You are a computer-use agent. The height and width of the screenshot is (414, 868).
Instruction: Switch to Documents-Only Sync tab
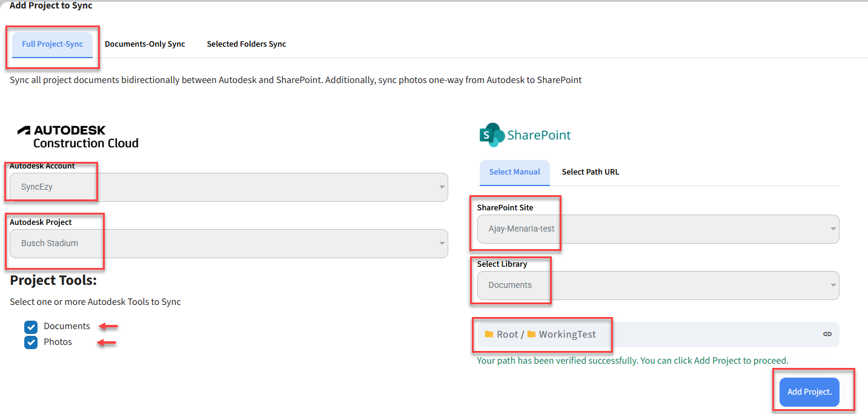click(145, 44)
